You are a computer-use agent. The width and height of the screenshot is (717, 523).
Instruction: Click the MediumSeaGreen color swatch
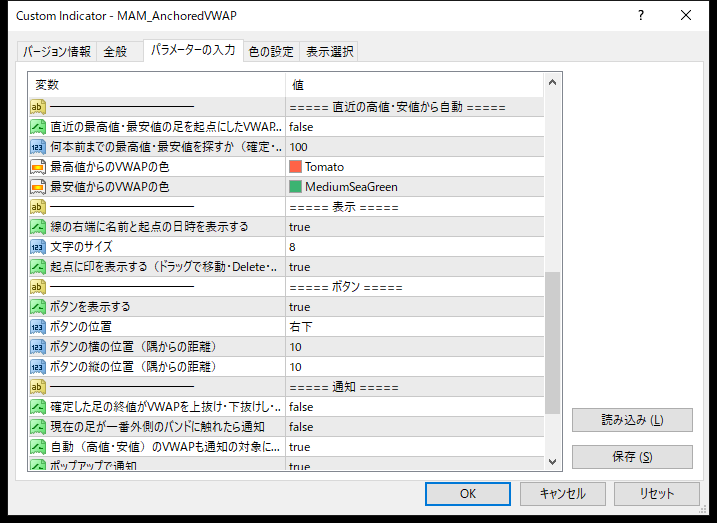295,187
